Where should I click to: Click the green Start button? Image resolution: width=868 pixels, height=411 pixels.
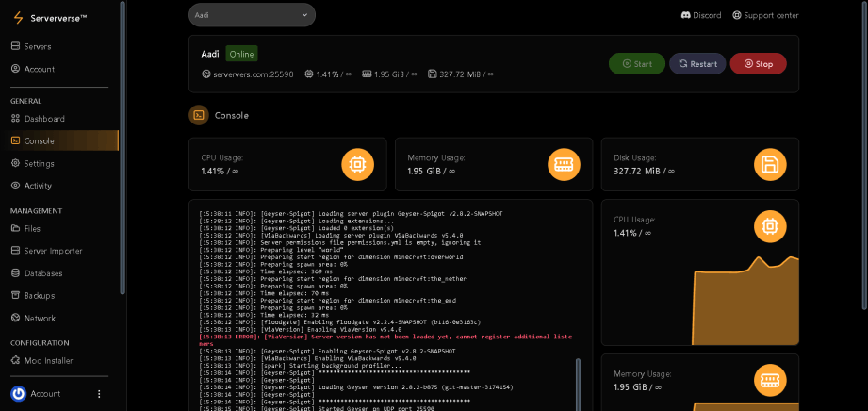pyautogui.click(x=636, y=64)
